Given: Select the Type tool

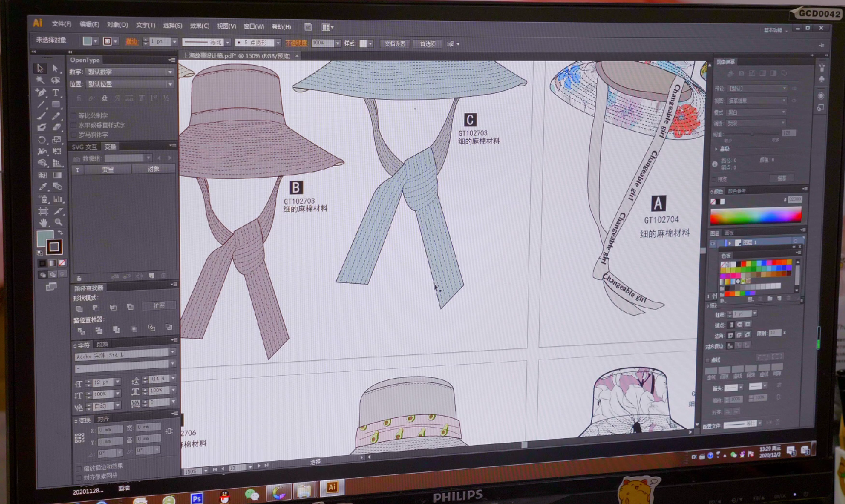Looking at the screenshot, I should point(56,93).
